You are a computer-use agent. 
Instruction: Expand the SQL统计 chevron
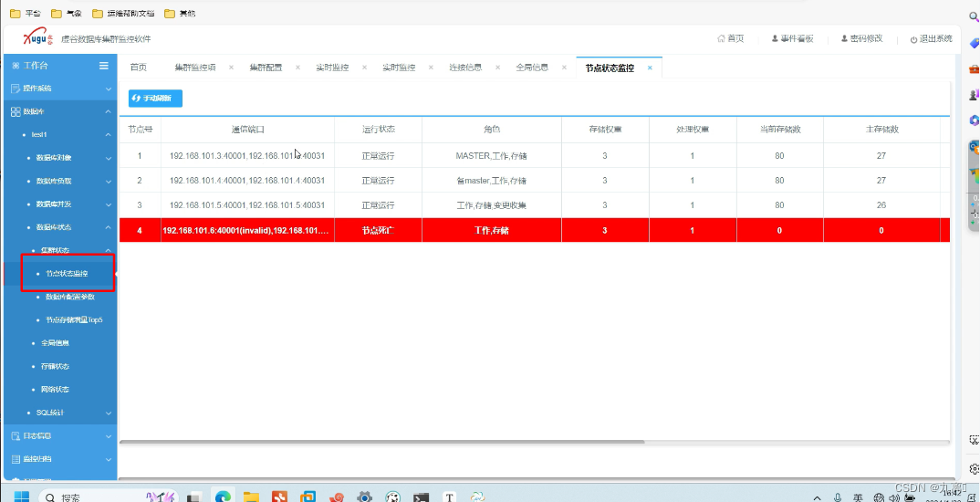click(x=108, y=413)
